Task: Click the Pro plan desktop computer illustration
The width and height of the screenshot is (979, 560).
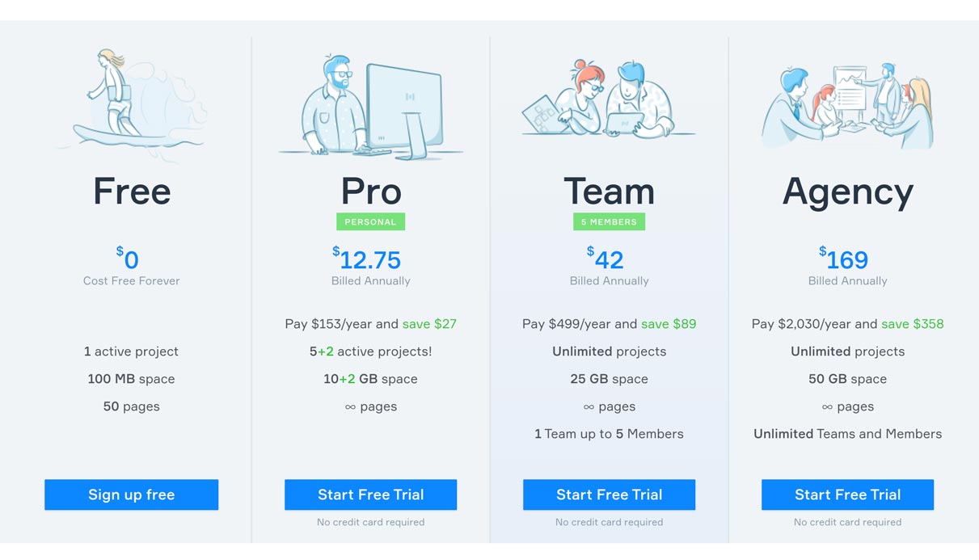Action: click(371, 107)
